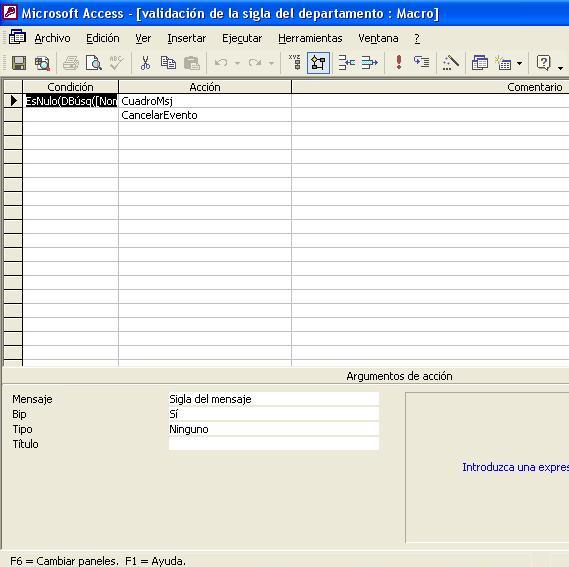Click the Save floppy disk icon
The height and width of the screenshot is (567, 569).
point(19,63)
